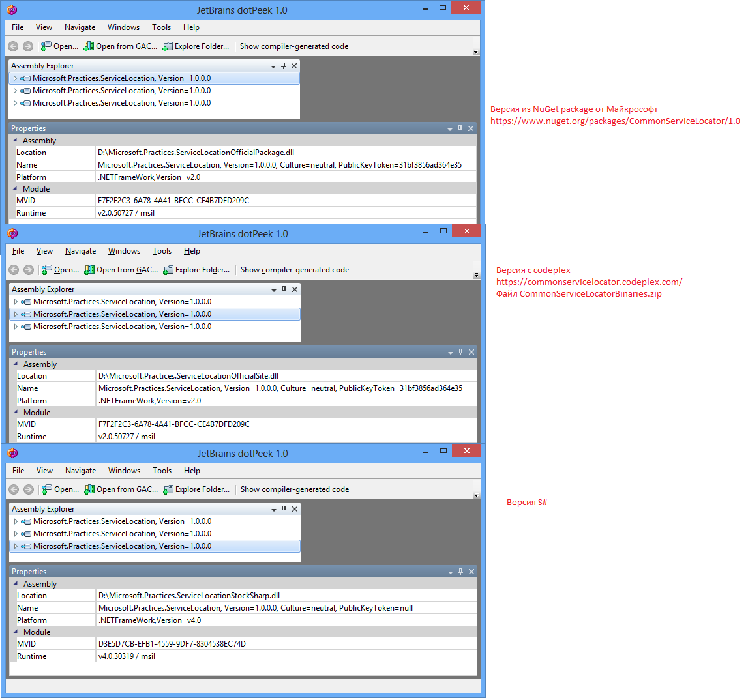Click toolbar overflow arrow in top window

coord(475,51)
